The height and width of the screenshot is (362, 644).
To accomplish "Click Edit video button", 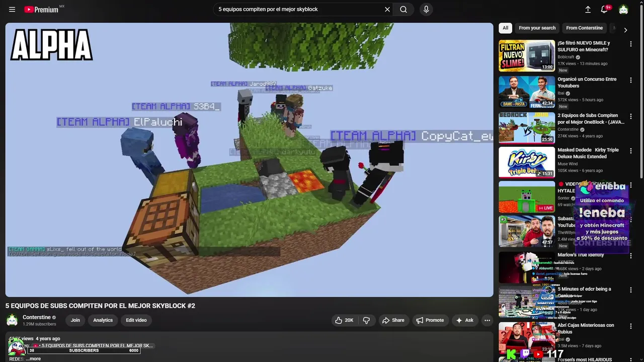I will [x=136, y=320].
